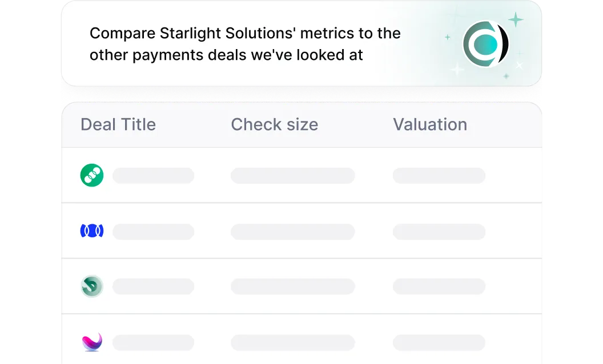
Task: Select the second deal row in the table
Action: 301,230
